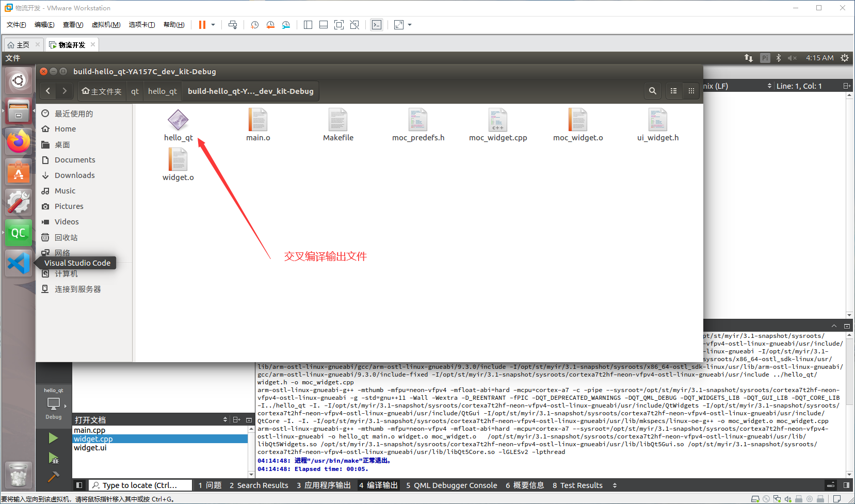Viewport: 855px width, 504px height.
Task: Open 回收站 in the sidebar
Action: [x=66, y=237]
